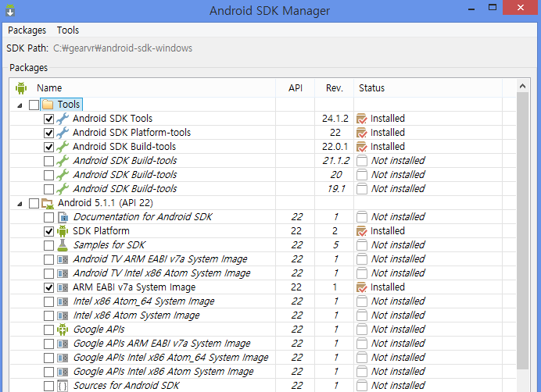This screenshot has height=392, width=541.
Task: Click the green wrench icon for Build-tools 22.0.1
Action: pos(63,147)
